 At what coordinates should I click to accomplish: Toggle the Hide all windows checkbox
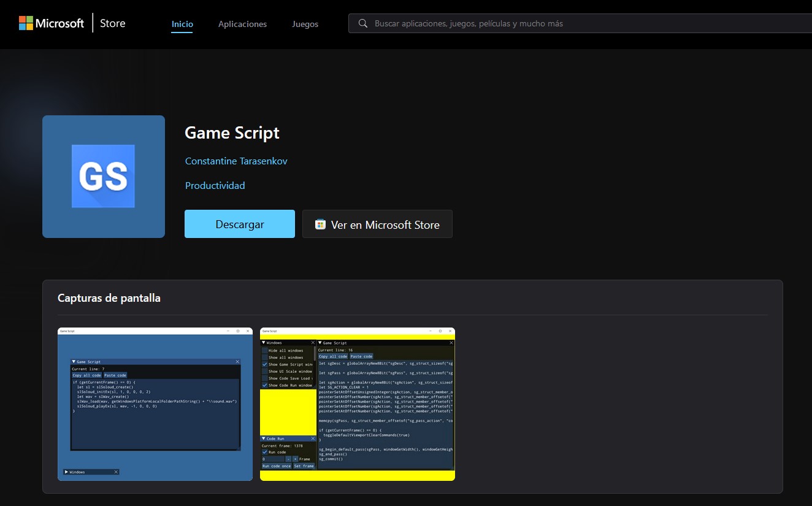click(x=265, y=350)
